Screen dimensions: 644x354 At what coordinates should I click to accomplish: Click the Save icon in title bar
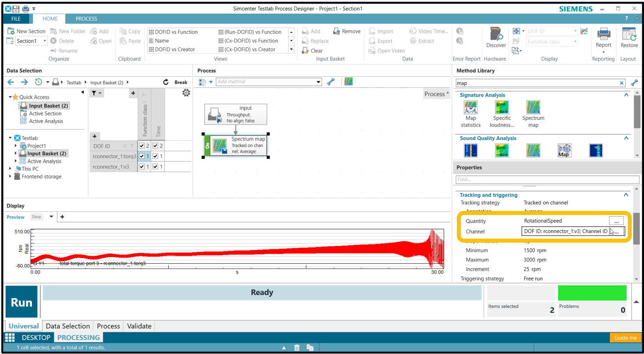coord(16,8)
